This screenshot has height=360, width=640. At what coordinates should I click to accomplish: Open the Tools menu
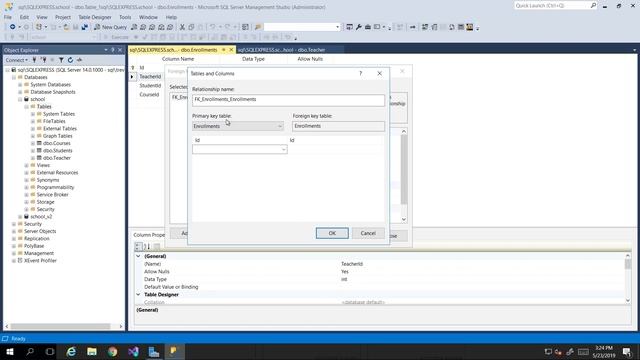(125, 17)
